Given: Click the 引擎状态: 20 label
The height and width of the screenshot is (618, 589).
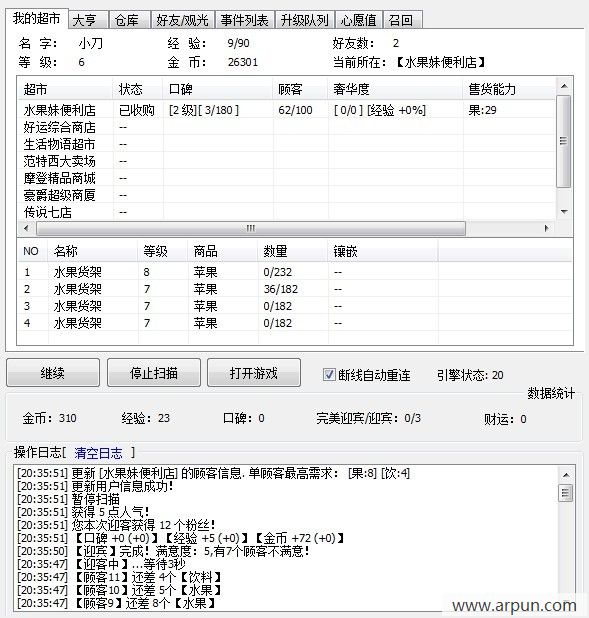Looking at the screenshot, I should click(x=470, y=375).
